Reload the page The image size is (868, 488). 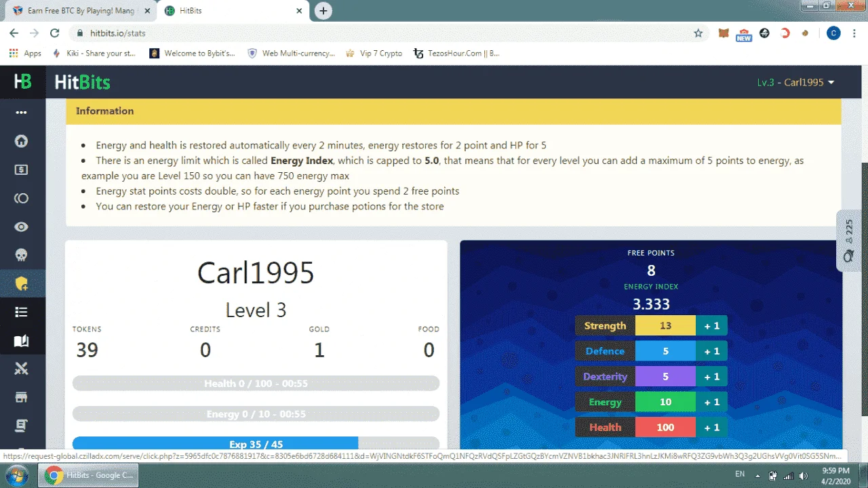click(x=55, y=33)
